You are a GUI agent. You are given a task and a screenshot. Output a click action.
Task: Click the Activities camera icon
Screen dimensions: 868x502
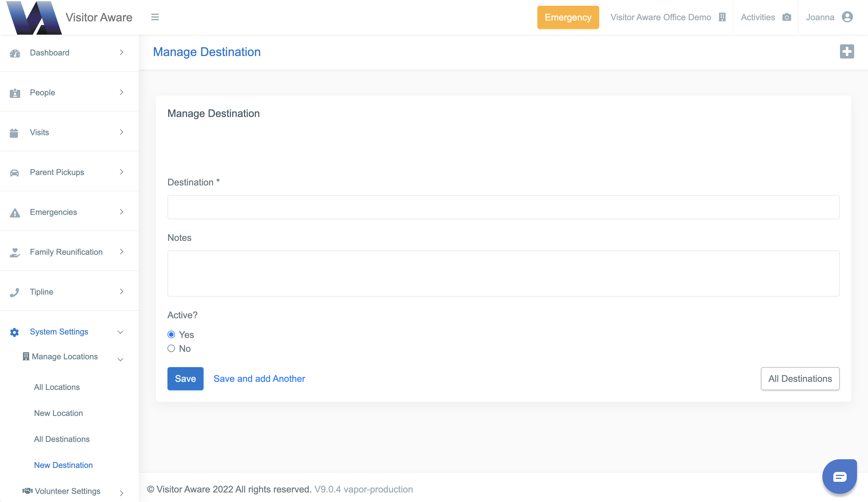tap(787, 17)
